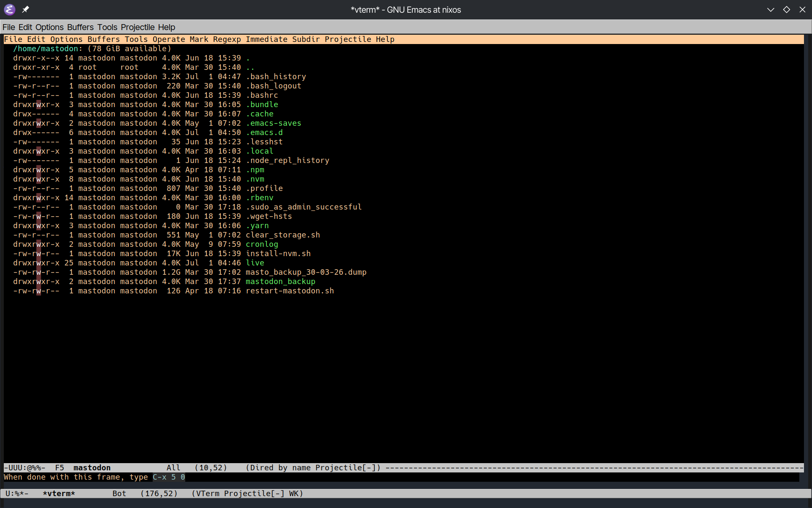Click the '*vterm*' buffer name in mode line
This screenshot has width=812, height=508.
59,494
